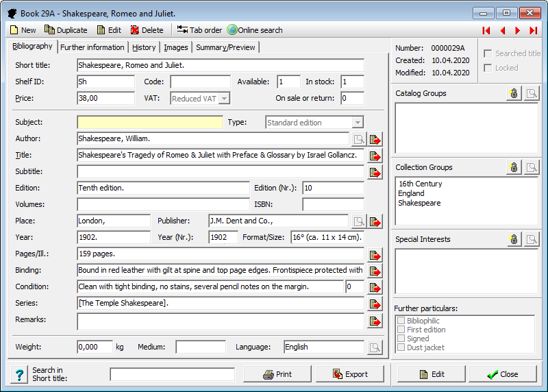
Task: Click the yellow Subject input field
Action: (x=150, y=123)
